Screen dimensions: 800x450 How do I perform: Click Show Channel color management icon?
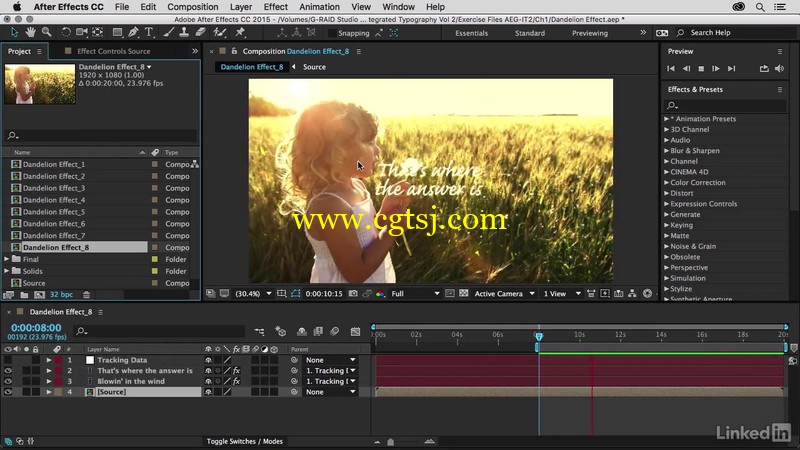(x=380, y=294)
